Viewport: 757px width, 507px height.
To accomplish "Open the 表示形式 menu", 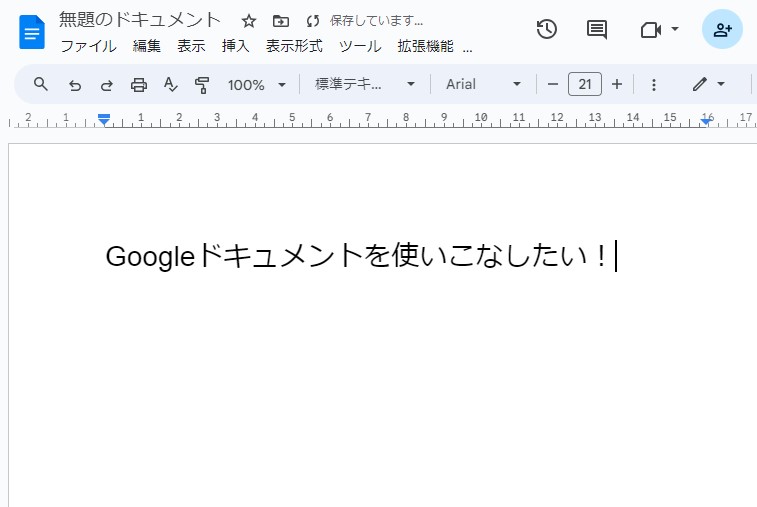I will 294,46.
